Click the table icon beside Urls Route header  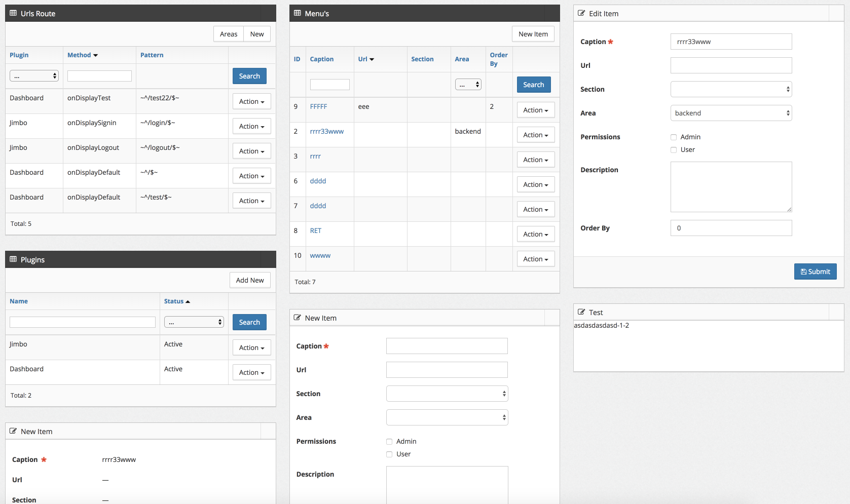13,13
